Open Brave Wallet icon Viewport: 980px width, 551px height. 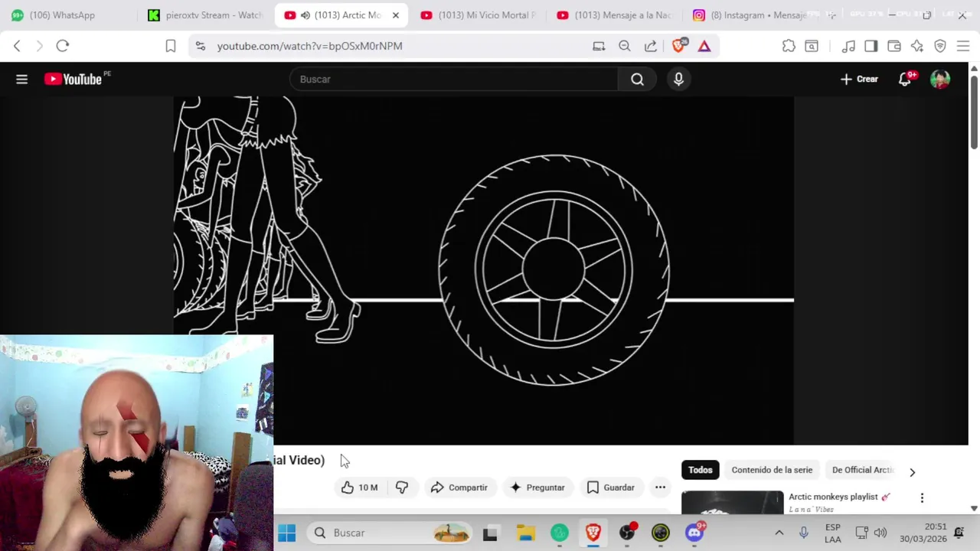tap(894, 46)
